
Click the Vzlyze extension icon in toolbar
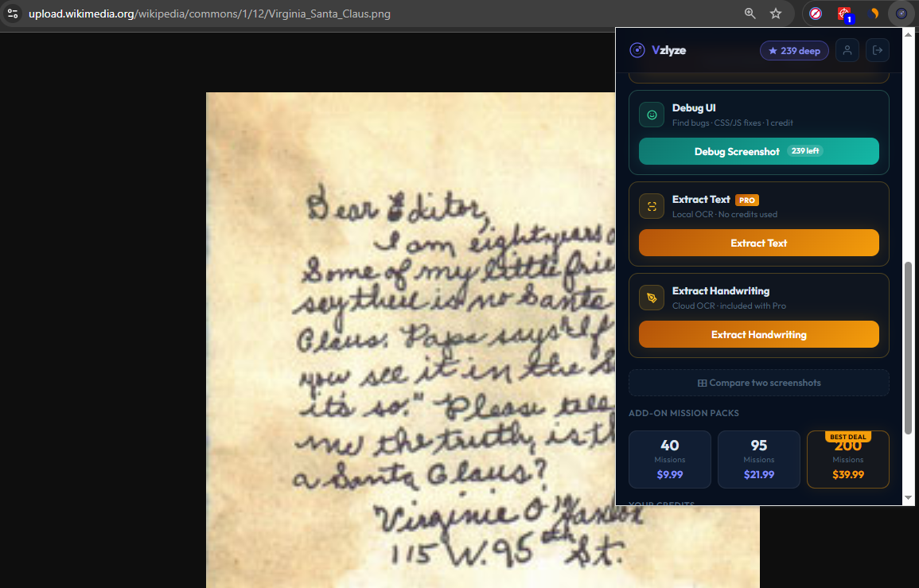(x=901, y=14)
